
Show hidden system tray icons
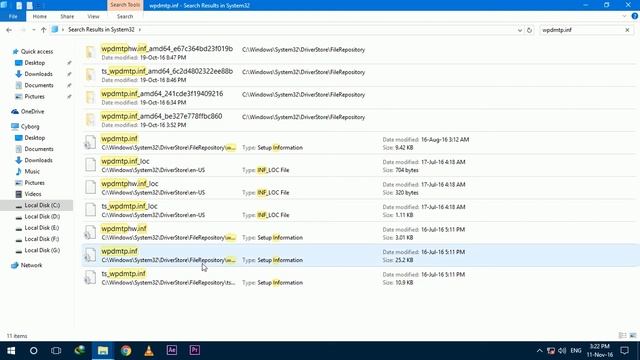point(539,351)
